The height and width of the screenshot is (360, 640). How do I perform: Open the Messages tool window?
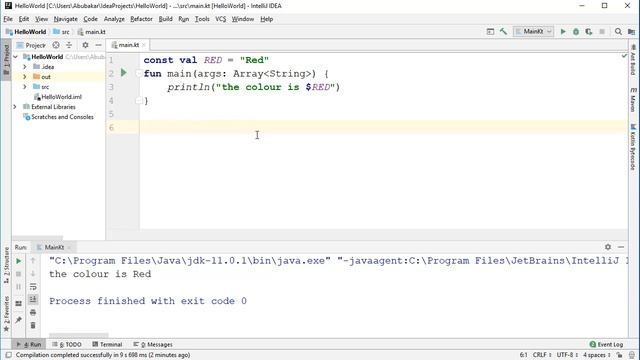(x=153, y=344)
